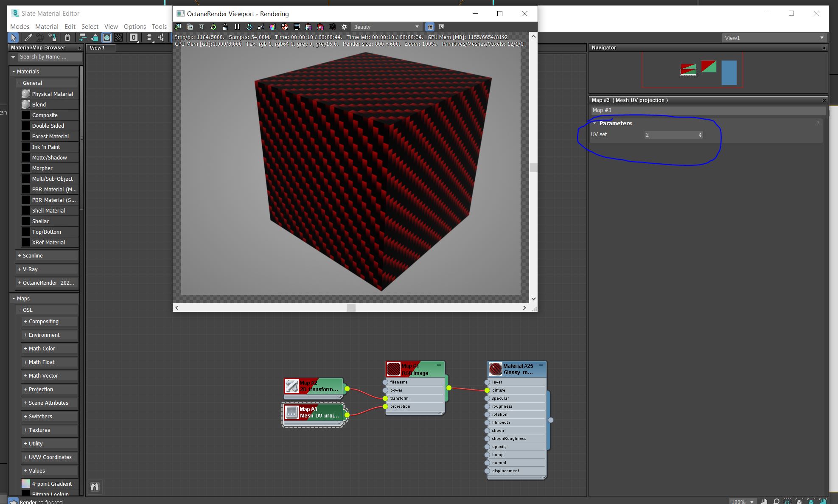This screenshot has height=504, width=838.
Task: Toggle the render statistics overlay button
Action: (430, 27)
